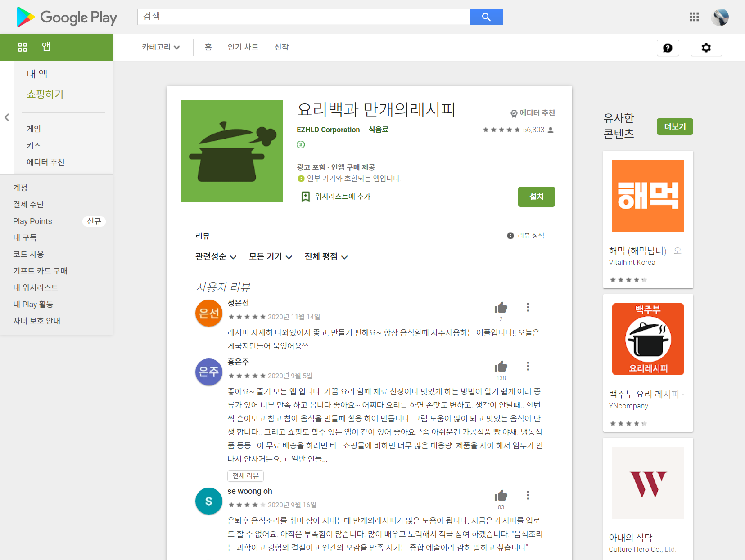Click the 앱 grid icon in green bar
The width and height of the screenshot is (745, 560).
(23, 47)
